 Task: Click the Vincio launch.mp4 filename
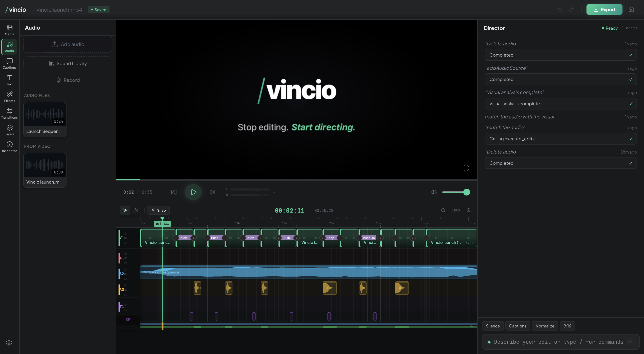coord(59,9)
